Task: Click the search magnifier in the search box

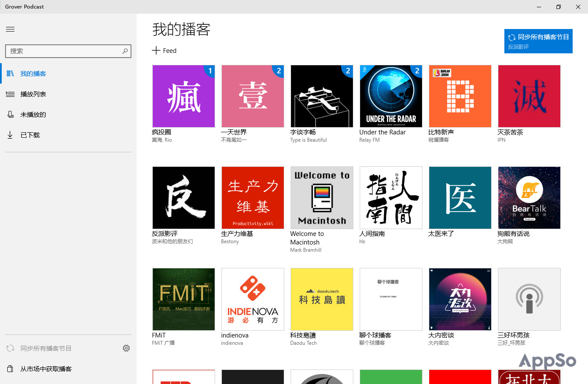Action: pyautogui.click(x=125, y=51)
